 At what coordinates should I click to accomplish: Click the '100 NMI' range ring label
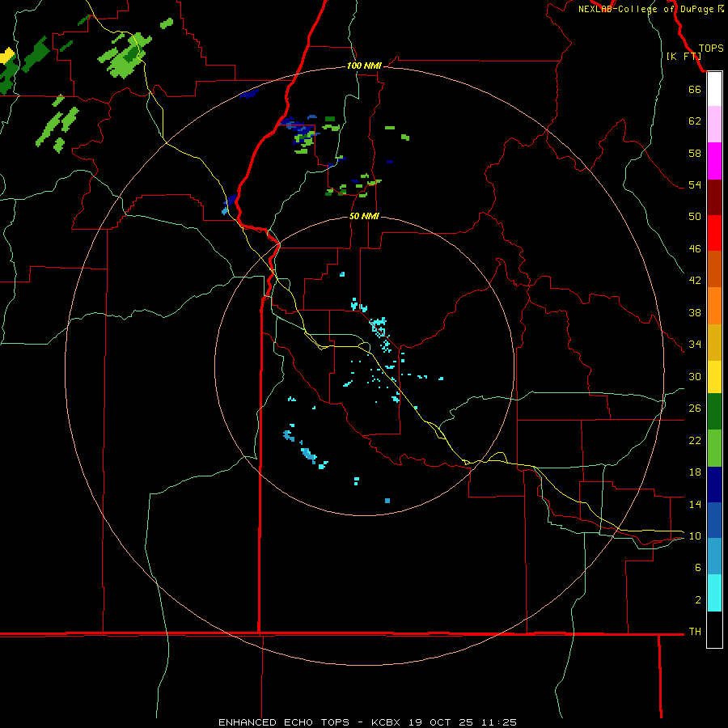[364, 66]
